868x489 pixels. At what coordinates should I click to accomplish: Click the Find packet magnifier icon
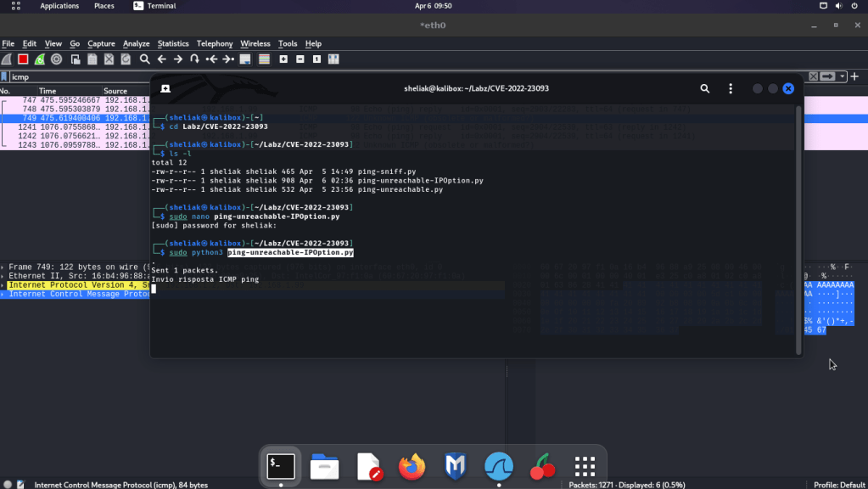(145, 59)
